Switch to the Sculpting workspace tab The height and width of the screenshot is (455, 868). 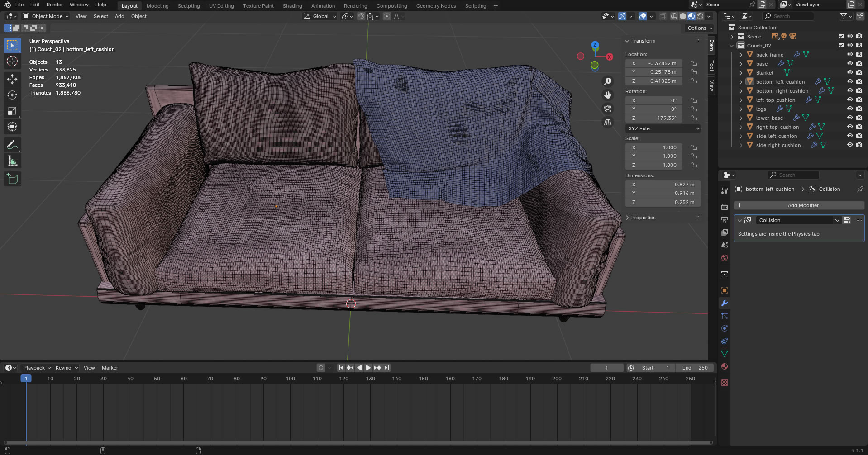pyautogui.click(x=188, y=6)
